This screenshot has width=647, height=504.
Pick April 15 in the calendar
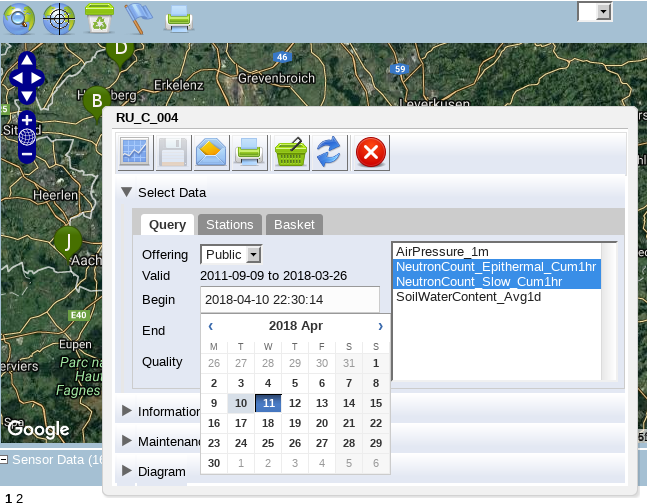pyautogui.click(x=376, y=403)
